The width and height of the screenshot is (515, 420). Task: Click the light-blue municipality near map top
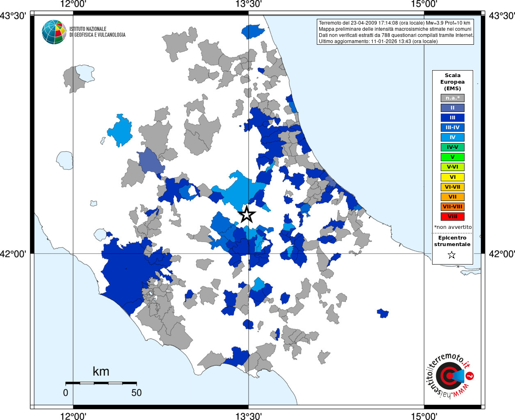point(253,31)
